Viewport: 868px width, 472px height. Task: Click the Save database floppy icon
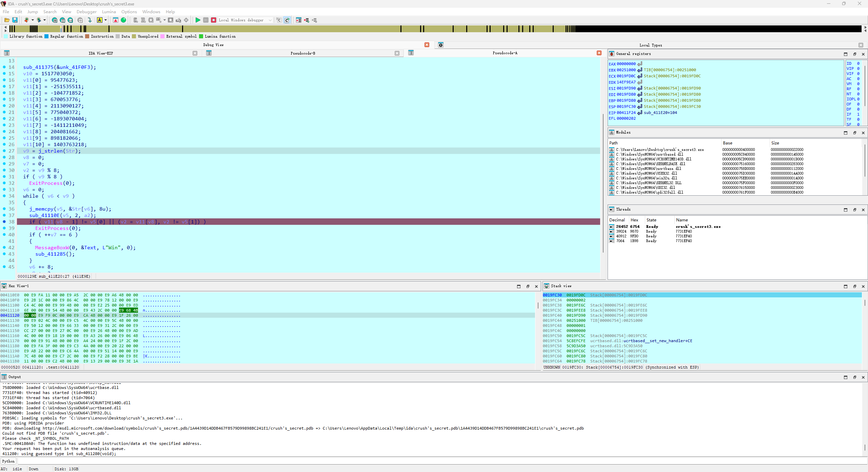tap(15, 20)
